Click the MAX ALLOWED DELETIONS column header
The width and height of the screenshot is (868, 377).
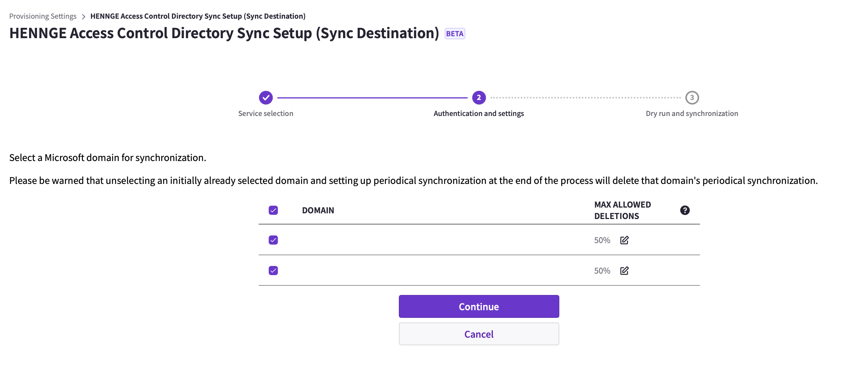(623, 210)
